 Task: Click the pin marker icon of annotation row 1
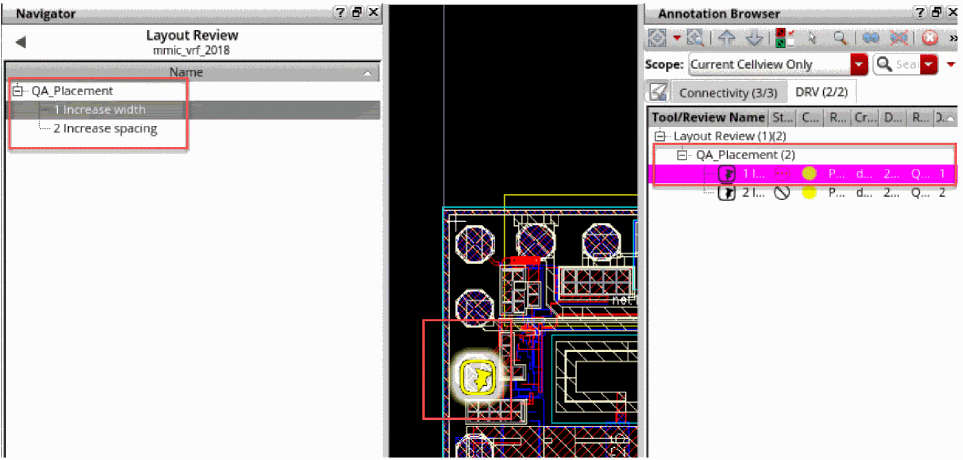pyautogui.click(x=727, y=174)
